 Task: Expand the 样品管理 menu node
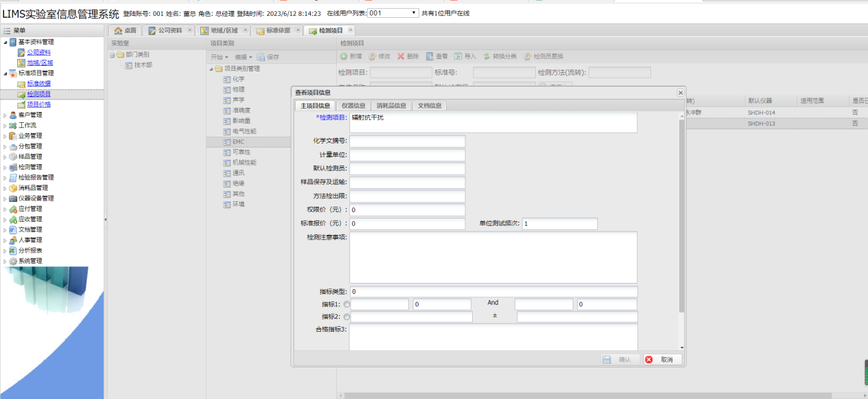pos(5,157)
